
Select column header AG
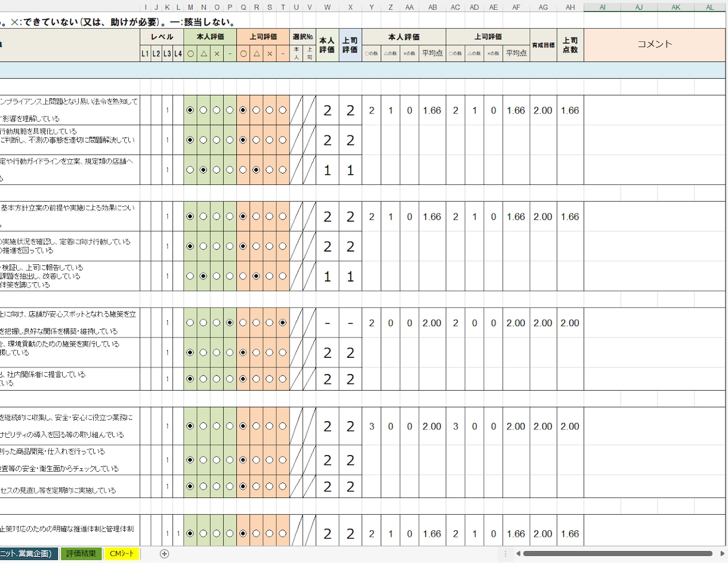point(543,7)
